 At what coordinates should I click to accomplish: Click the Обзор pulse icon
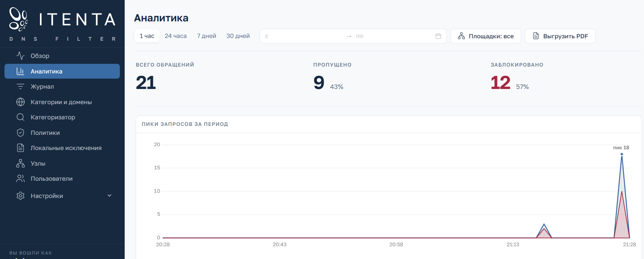(21, 56)
